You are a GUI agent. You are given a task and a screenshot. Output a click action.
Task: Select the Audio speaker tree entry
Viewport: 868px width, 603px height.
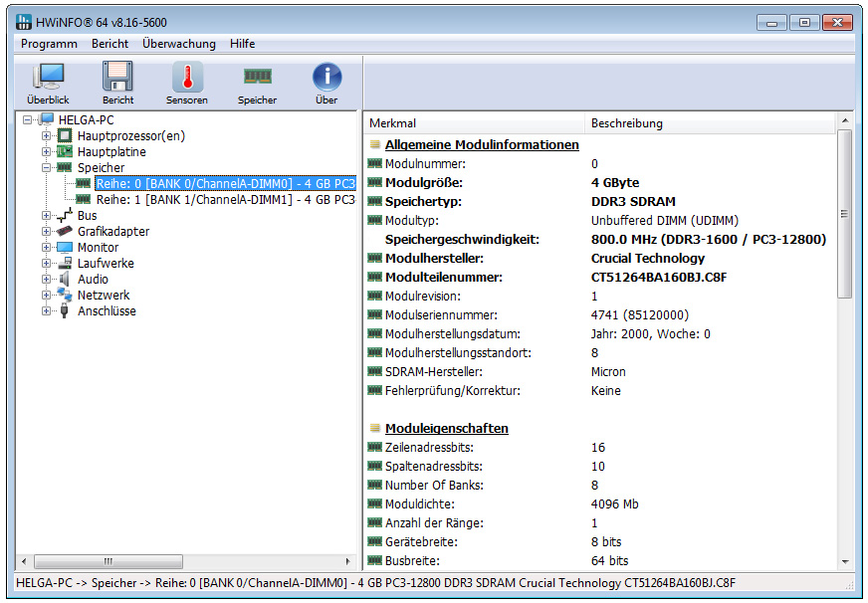93,280
